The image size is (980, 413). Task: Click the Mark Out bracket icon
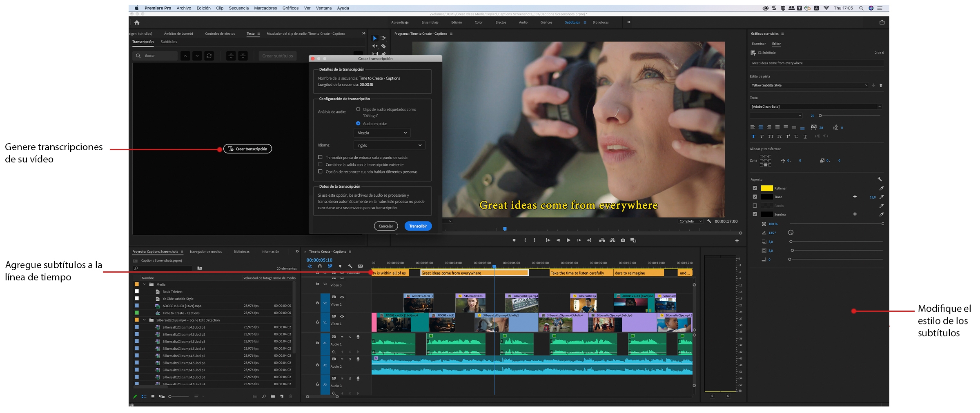tap(535, 240)
